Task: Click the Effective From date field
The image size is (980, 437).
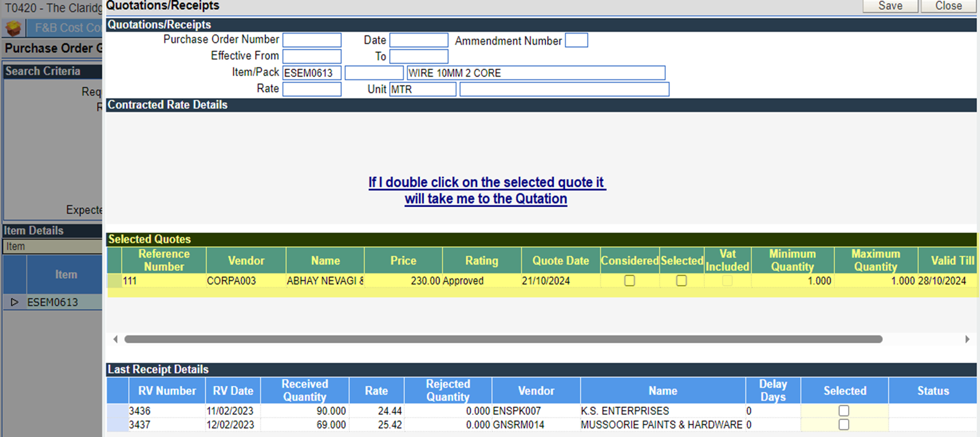Action: pyautogui.click(x=312, y=56)
